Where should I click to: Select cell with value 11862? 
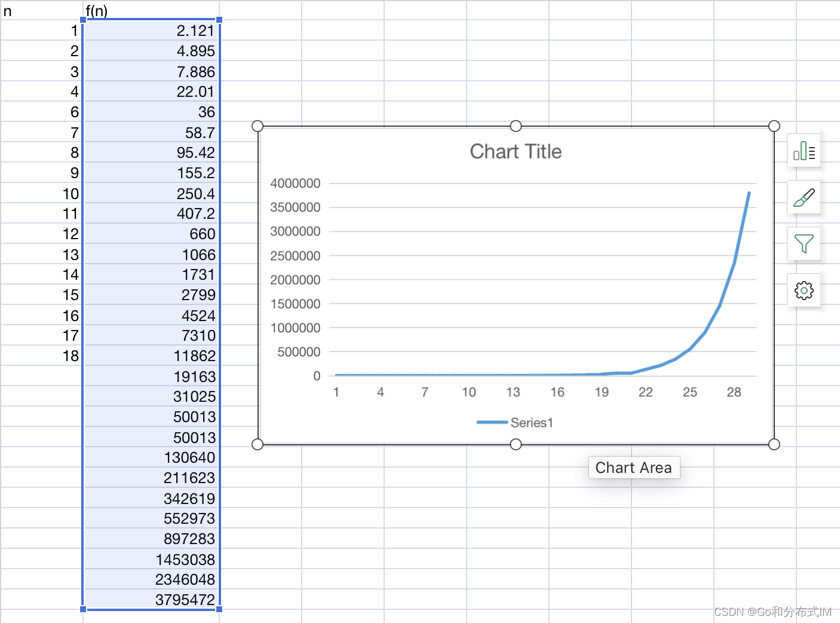[x=151, y=356]
